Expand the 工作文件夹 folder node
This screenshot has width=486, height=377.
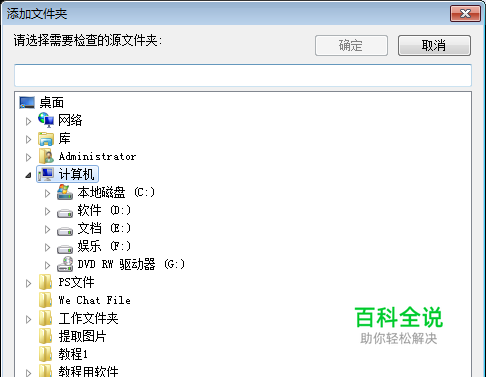(28, 319)
